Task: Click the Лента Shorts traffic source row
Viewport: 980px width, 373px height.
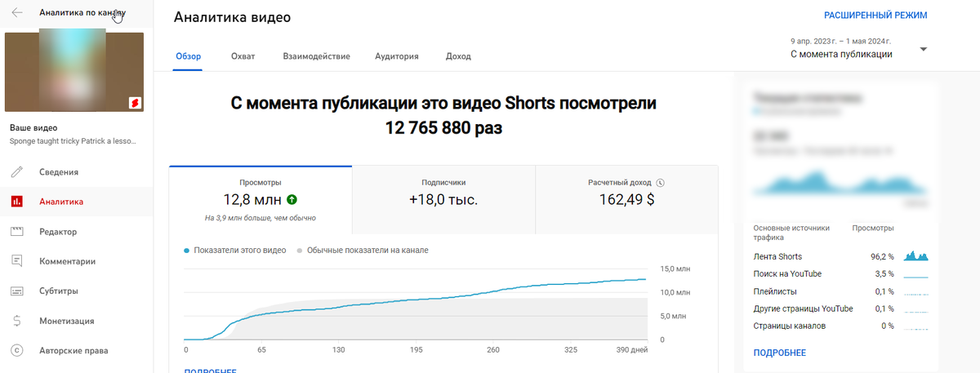Action: coord(840,256)
